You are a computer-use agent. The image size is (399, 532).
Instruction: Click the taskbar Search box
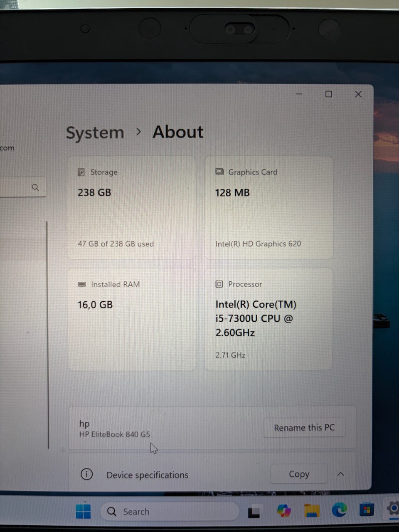click(170, 512)
